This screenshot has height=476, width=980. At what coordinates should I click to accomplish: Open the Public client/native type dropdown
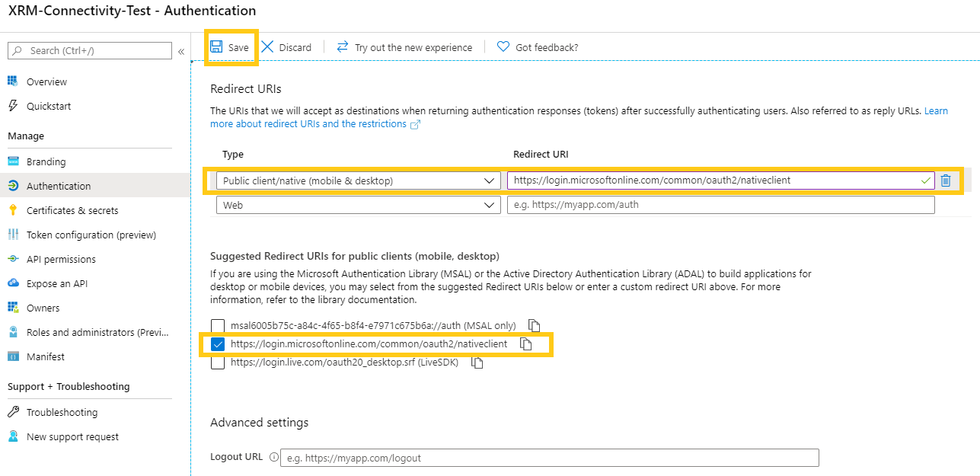point(359,180)
